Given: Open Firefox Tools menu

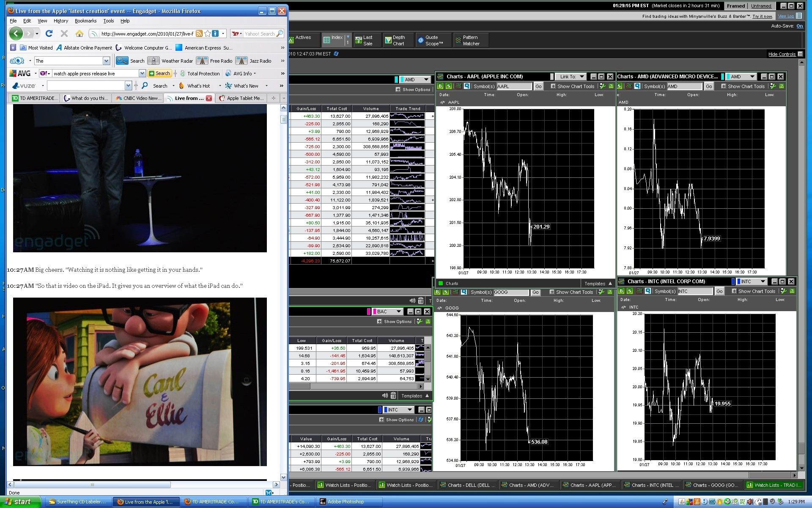Looking at the screenshot, I should 109,21.
